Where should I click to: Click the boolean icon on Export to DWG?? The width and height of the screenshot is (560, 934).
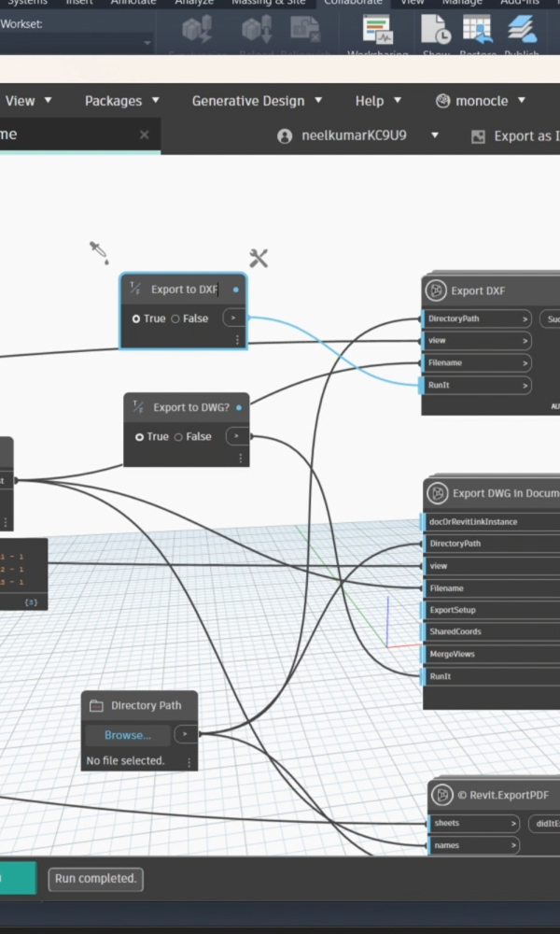click(x=138, y=407)
